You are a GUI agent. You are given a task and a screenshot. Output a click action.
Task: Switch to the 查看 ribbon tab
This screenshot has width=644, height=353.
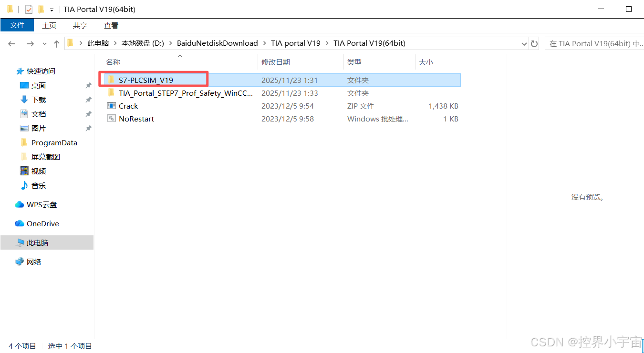[x=111, y=25]
